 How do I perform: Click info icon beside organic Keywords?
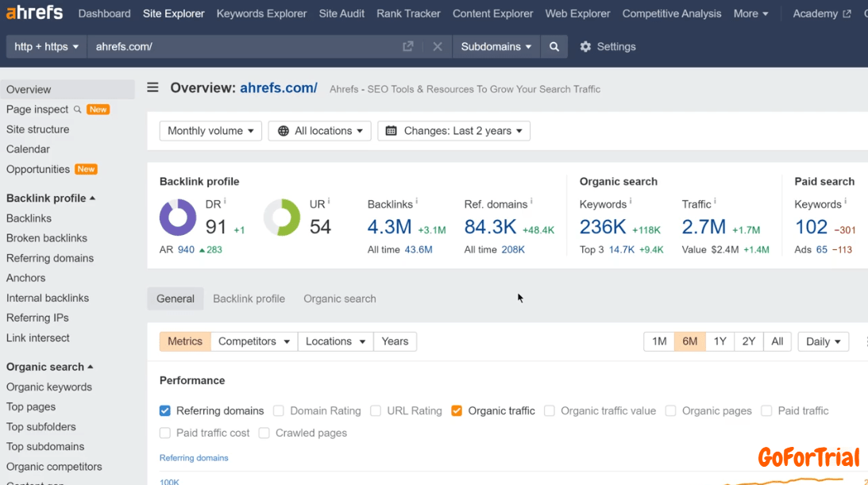pos(631,202)
